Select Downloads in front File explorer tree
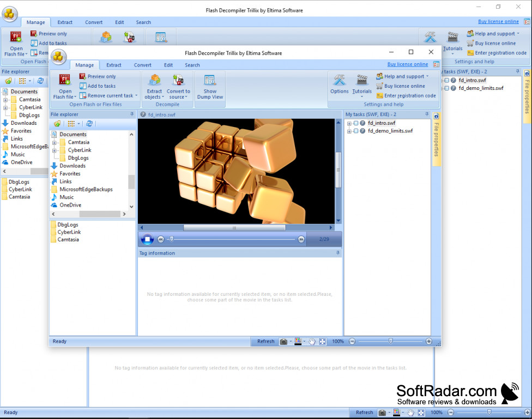The height and width of the screenshot is (419, 532). pyautogui.click(x=72, y=166)
